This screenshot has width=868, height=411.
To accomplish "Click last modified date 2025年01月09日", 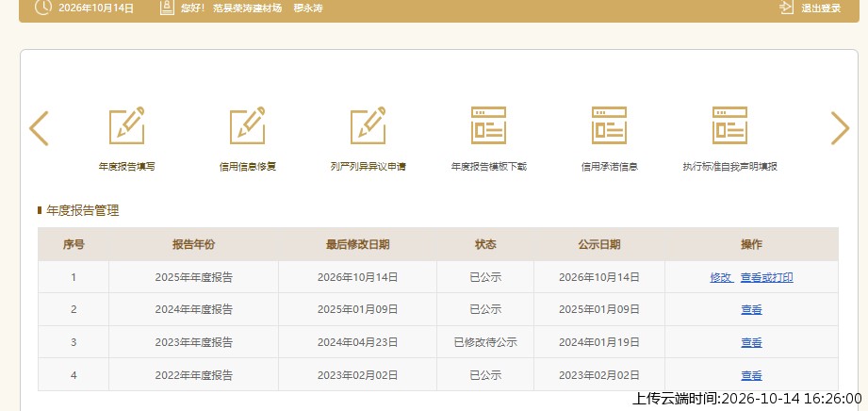I will [x=357, y=309].
